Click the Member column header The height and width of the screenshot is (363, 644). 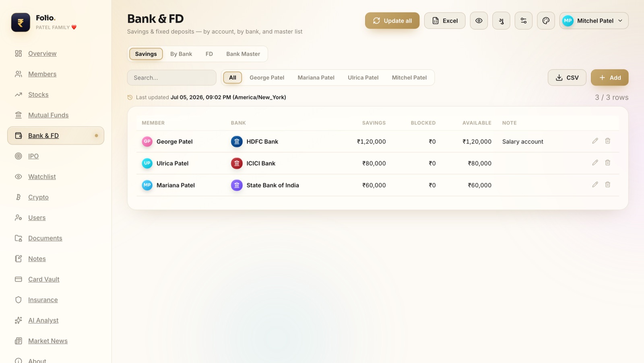[153, 123]
